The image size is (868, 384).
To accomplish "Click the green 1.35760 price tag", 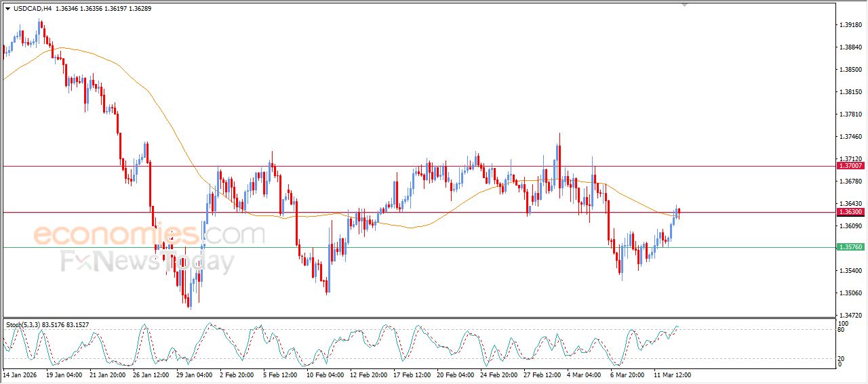I will [850, 247].
